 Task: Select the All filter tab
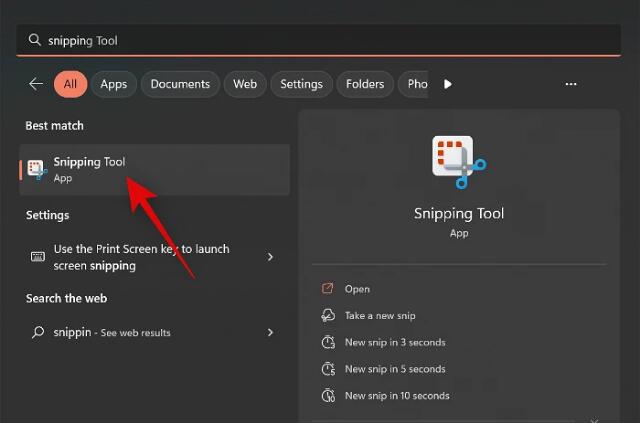pos(70,84)
